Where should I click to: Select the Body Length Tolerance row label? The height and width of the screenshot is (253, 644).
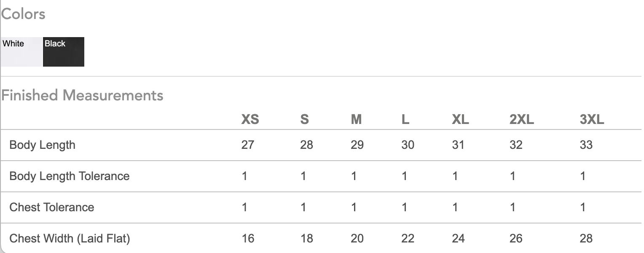(69, 176)
